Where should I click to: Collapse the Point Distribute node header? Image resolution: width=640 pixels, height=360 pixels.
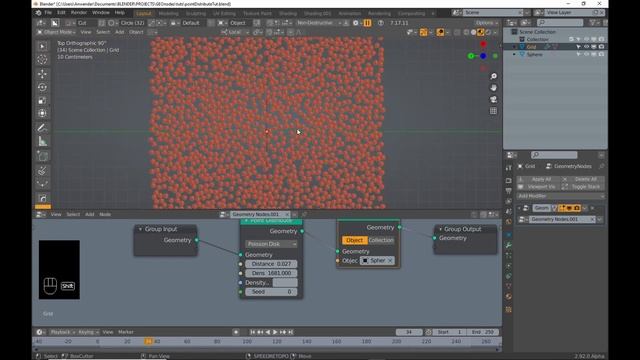coord(246,221)
